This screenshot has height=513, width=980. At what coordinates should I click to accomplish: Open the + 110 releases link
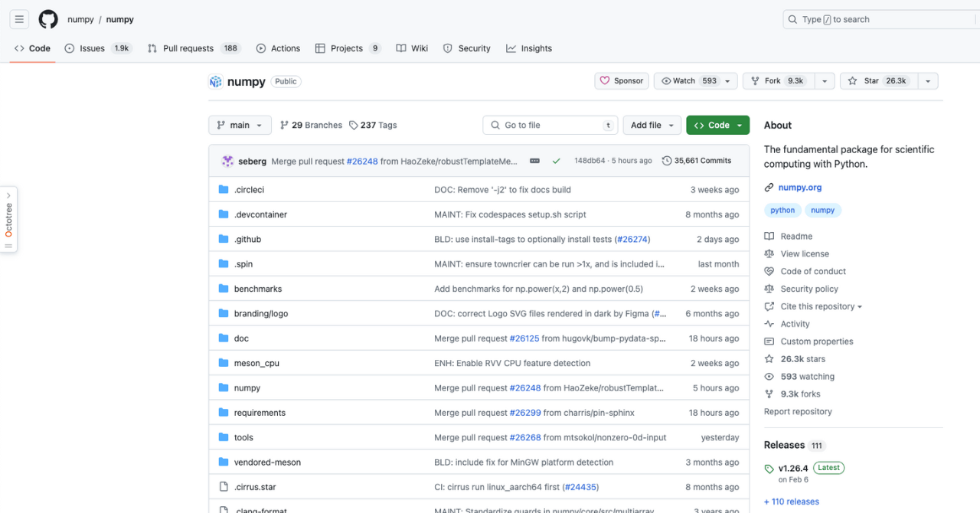(792, 502)
